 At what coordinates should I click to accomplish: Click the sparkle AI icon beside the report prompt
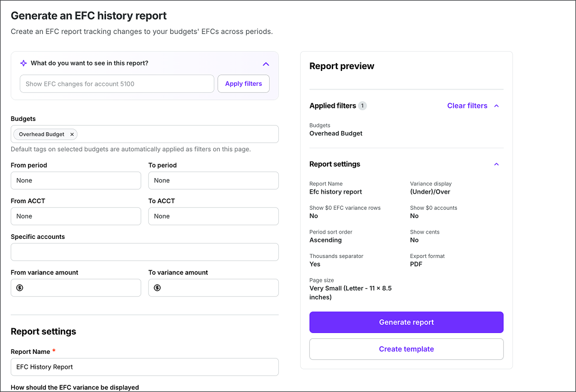(x=23, y=63)
